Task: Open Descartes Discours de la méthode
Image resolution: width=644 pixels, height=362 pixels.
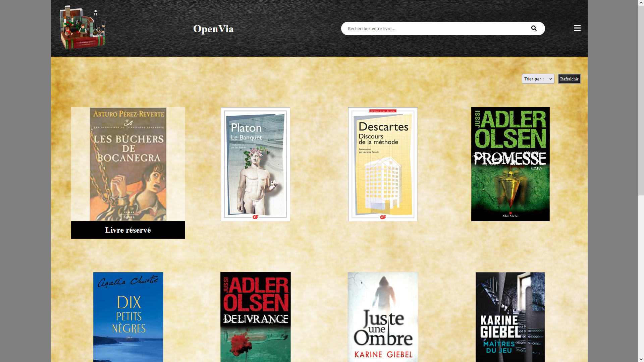Action: point(383,164)
